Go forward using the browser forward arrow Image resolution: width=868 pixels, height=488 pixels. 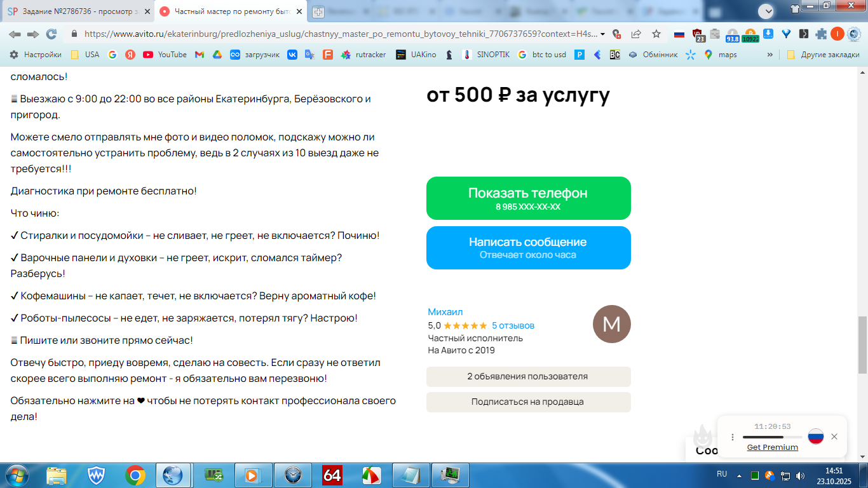[x=32, y=34]
